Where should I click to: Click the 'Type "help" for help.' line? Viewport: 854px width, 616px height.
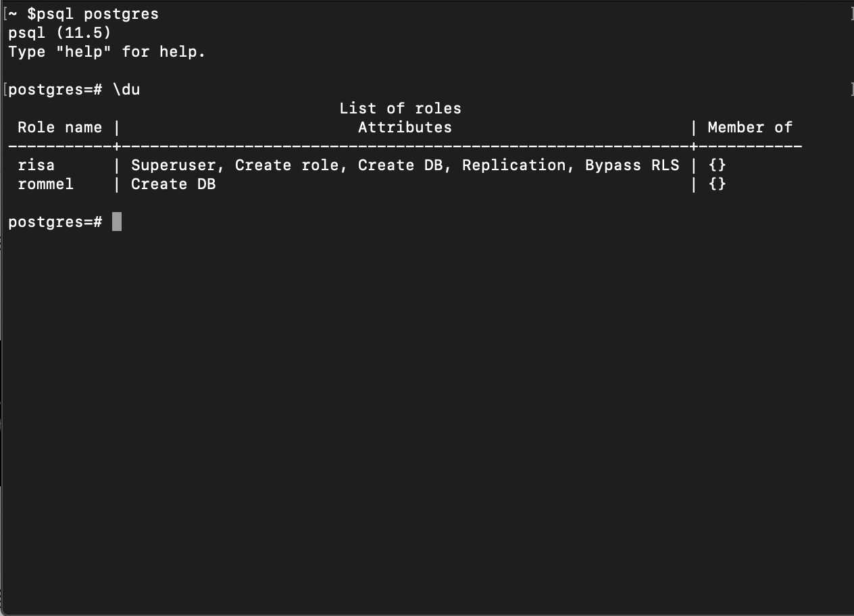click(107, 51)
